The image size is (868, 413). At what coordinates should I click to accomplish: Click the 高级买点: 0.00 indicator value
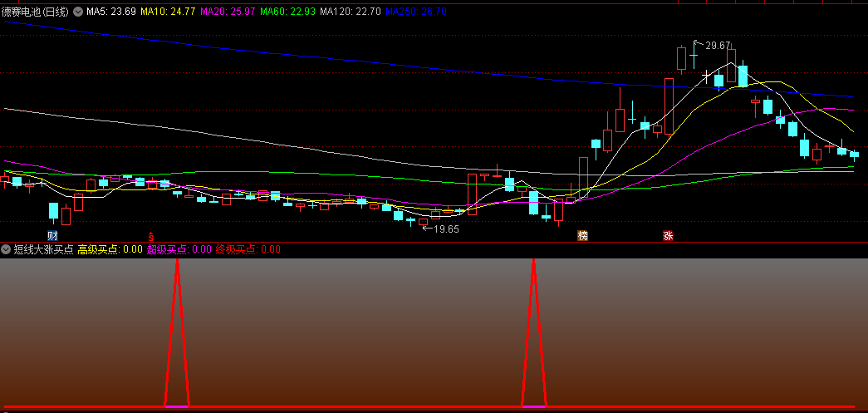(110, 249)
